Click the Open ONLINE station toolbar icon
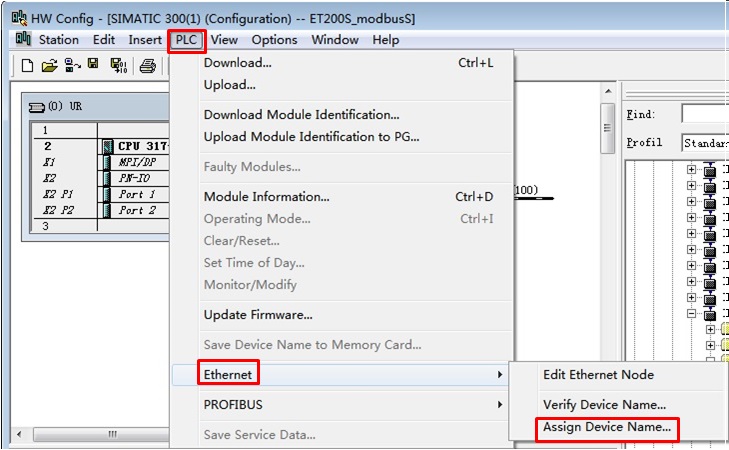729x450 pixels. (72, 66)
